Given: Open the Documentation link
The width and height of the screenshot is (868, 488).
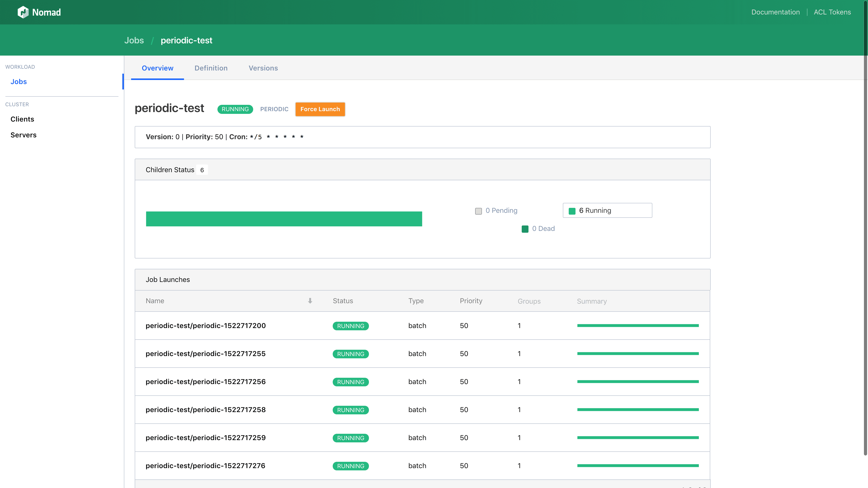Looking at the screenshot, I should (x=775, y=12).
